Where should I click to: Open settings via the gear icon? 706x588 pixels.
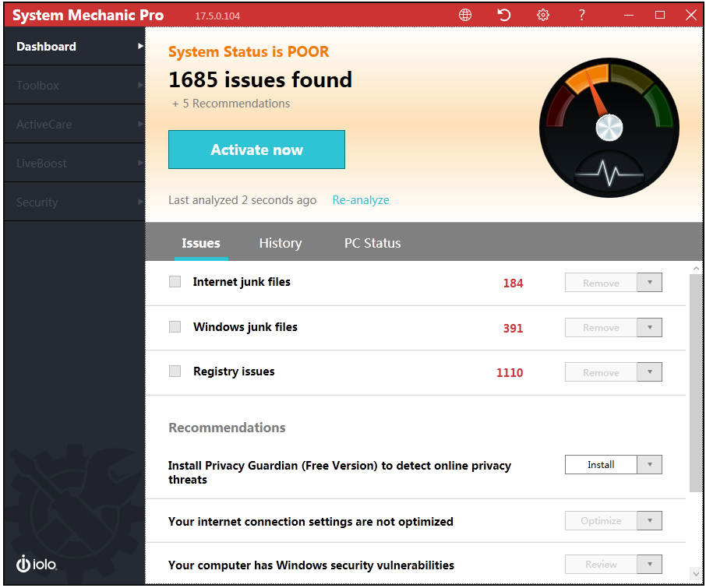click(x=543, y=15)
